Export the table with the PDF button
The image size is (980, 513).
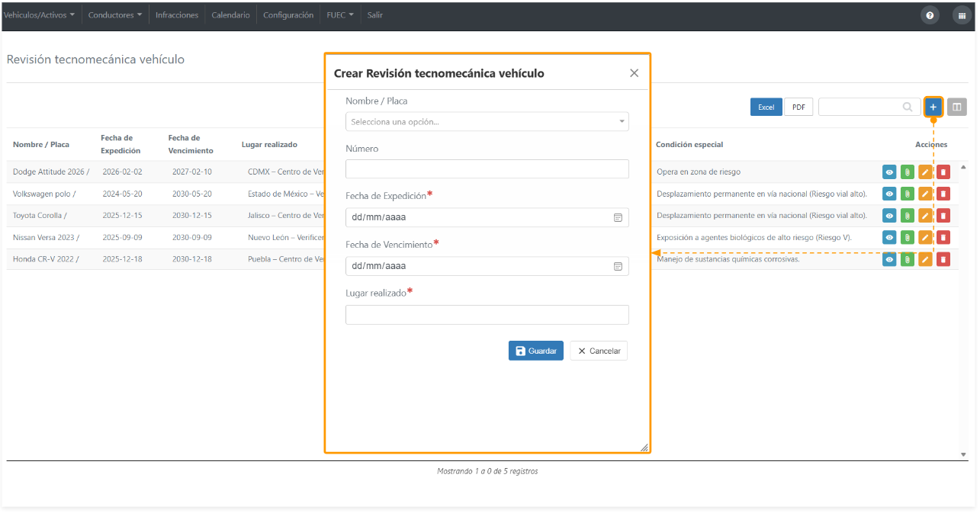click(x=798, y=107)
